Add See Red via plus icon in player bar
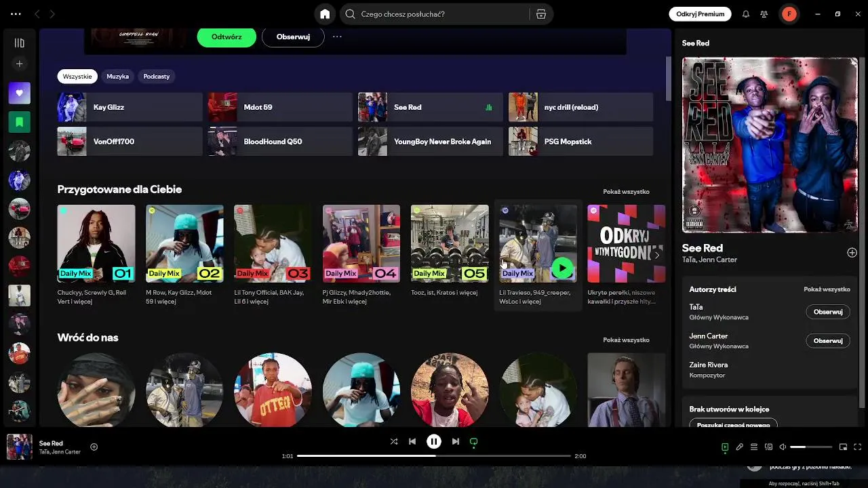868x488 pixels. tap(94, 447)
